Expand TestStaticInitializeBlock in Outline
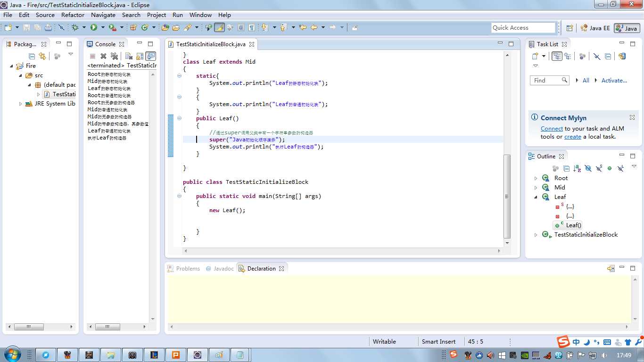This screenshot has height=362, width=644. point(536,235)
